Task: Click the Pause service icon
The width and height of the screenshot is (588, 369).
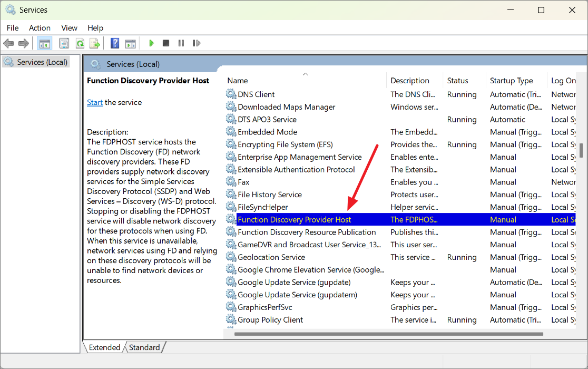Action: [181, 43]
